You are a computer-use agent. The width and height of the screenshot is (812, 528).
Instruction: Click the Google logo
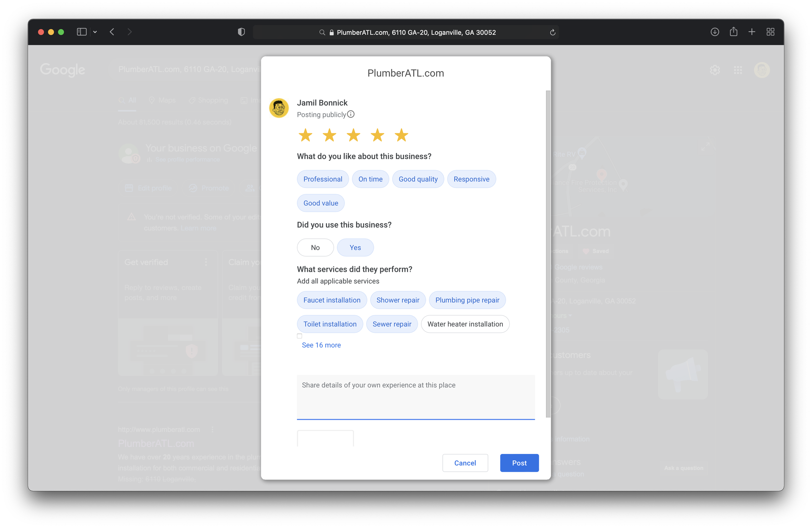click(x=62, y=70)
